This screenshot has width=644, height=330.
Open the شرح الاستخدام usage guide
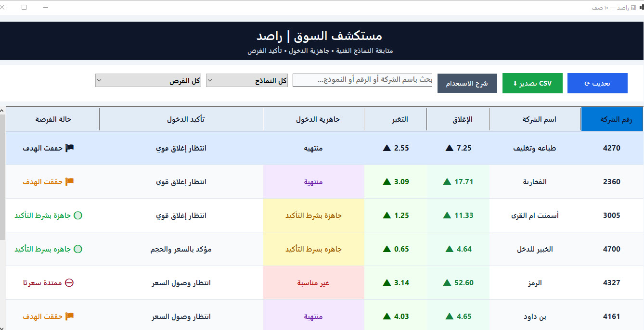467,83
